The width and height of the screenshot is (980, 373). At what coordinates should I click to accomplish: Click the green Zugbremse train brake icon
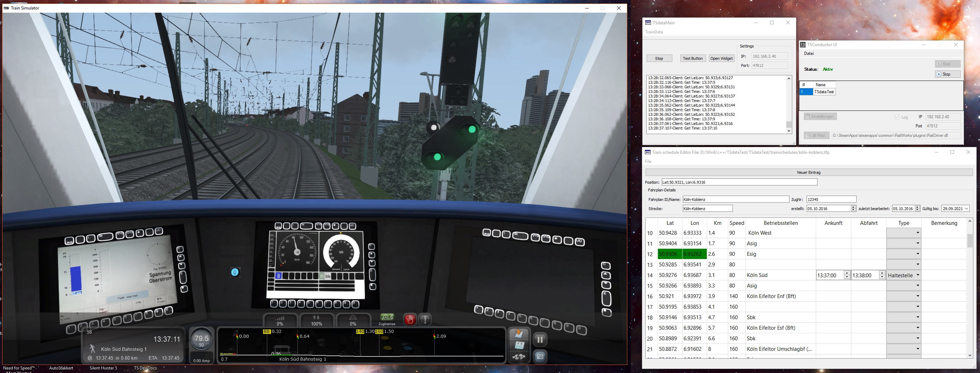[x=387, y=317]
